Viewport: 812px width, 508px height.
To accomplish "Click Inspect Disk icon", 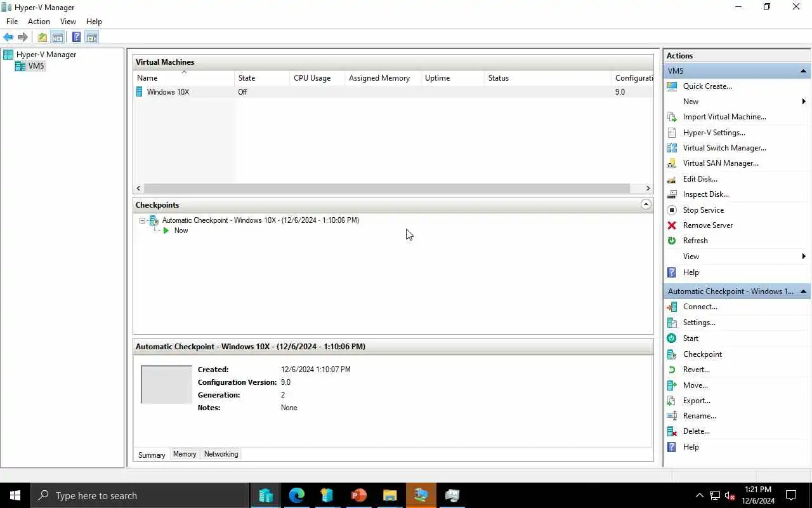I will point(672,194).
